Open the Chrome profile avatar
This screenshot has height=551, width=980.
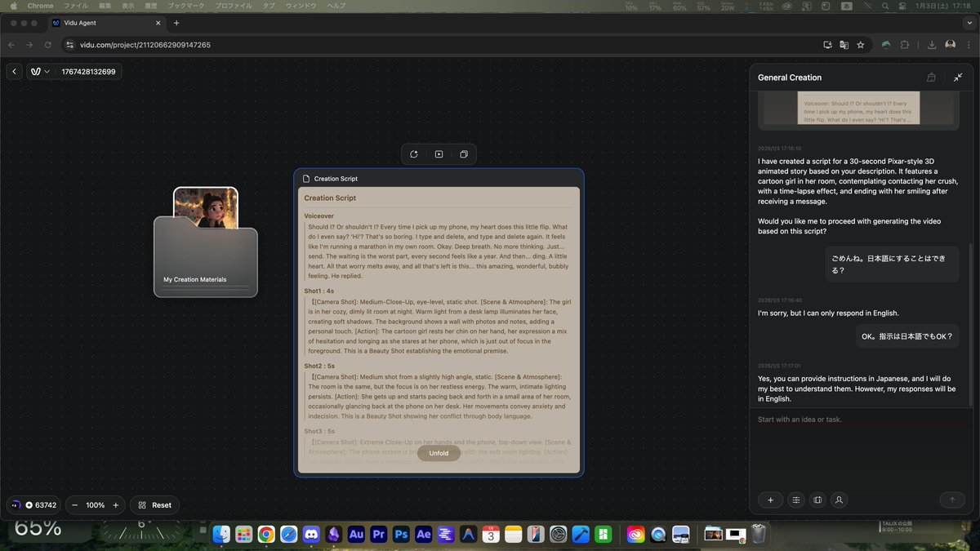pos(950,45)
